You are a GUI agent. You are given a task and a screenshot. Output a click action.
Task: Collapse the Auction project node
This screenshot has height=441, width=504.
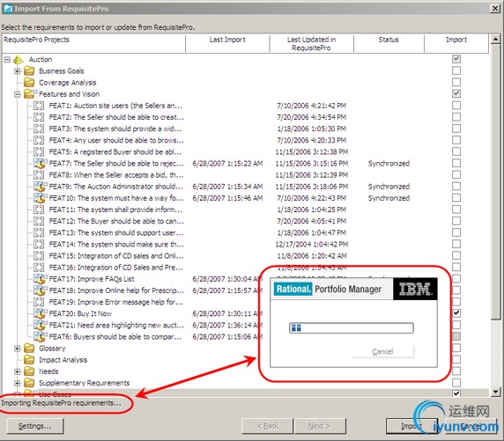(x=7, y=60)
